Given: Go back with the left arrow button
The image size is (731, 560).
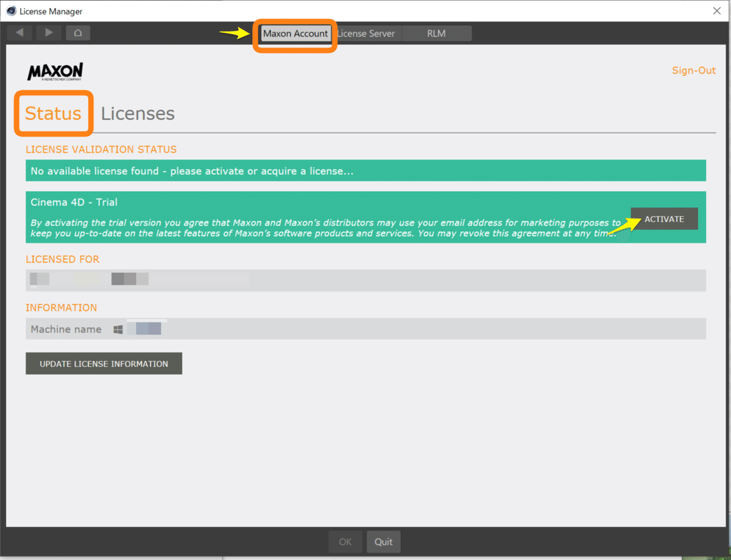Looking at the screenshot, I should [19, 33].
